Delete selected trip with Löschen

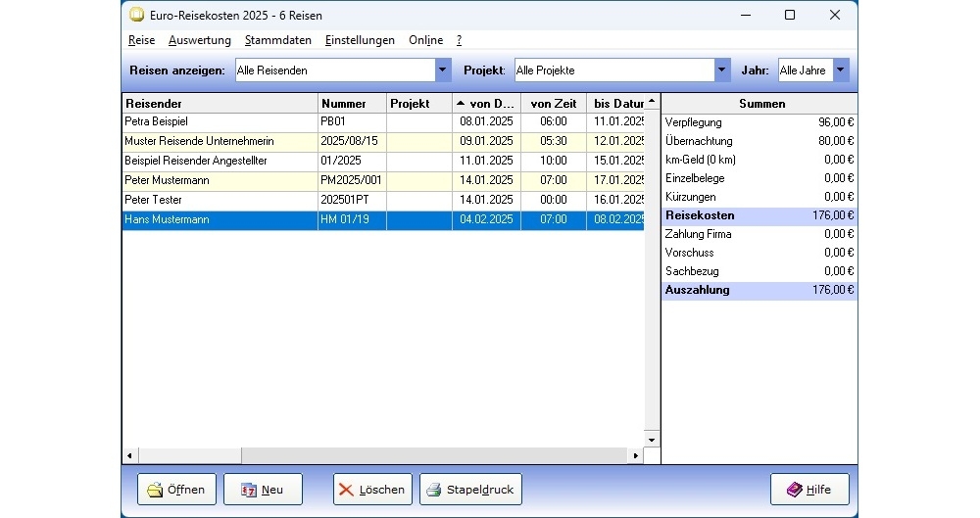click(372, 490)
